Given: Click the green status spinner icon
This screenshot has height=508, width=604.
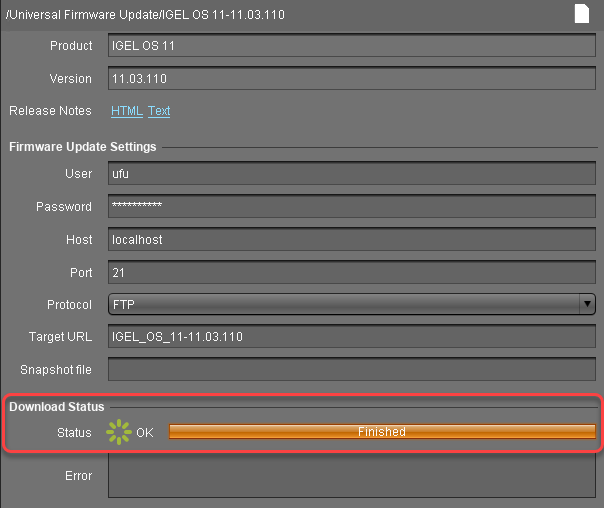Looking at the screenshot, I should pyautogui.click(x=119, y=432).
